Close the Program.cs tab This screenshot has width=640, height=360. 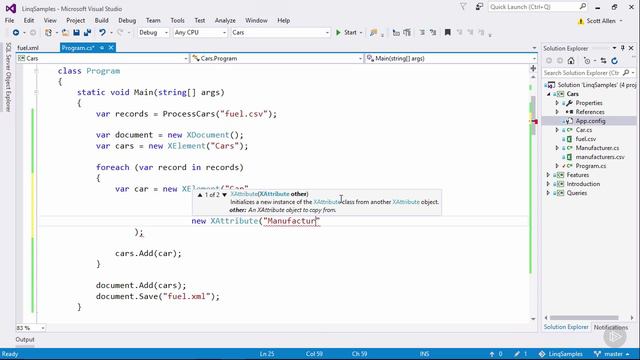tap(111, 48)
